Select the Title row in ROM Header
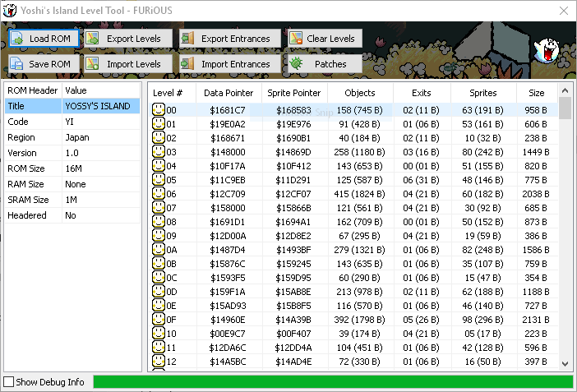The width and height of the screenshot is (577, 392). click(x=72, y=106)
